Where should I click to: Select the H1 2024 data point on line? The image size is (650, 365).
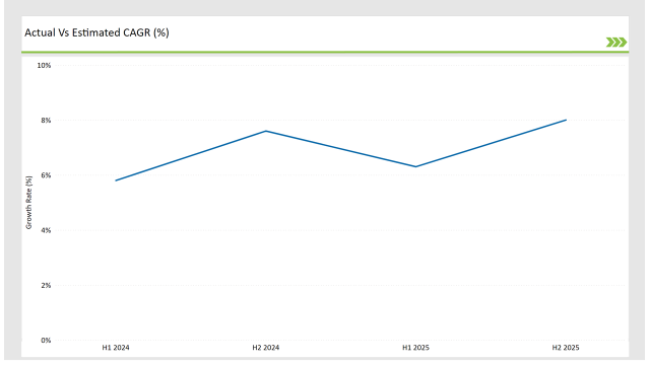pos(116,180)
